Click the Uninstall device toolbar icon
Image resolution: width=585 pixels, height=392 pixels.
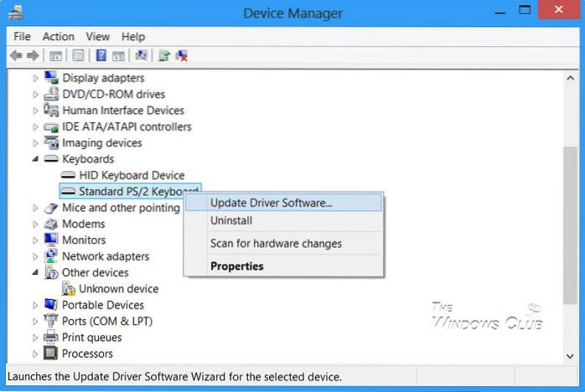pos(182,56)
